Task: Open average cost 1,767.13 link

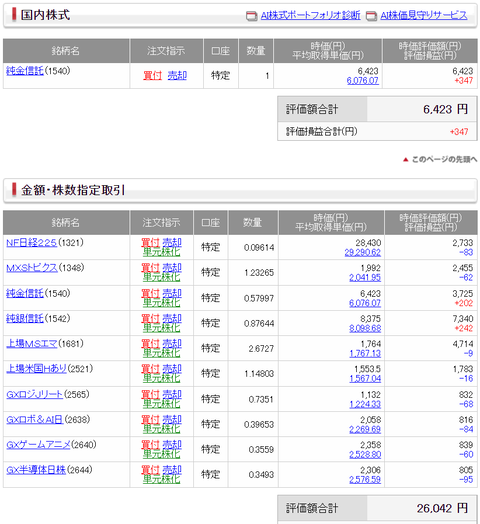Action: click(365, 354)
